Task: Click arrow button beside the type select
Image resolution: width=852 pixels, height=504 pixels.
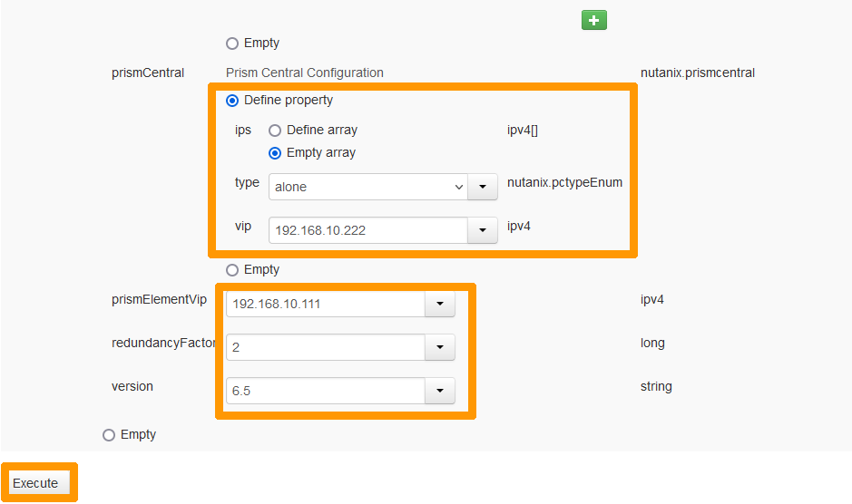Action: (x=482, y=187)
